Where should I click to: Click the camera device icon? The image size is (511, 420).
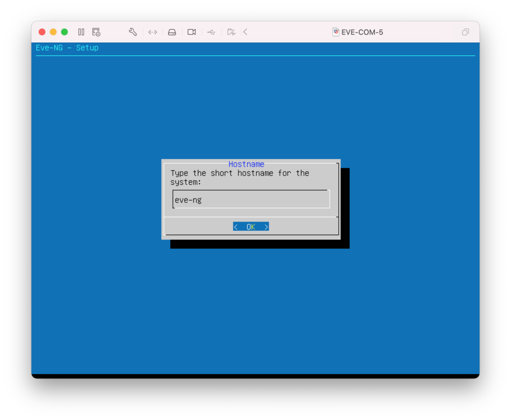coord(192,32)
